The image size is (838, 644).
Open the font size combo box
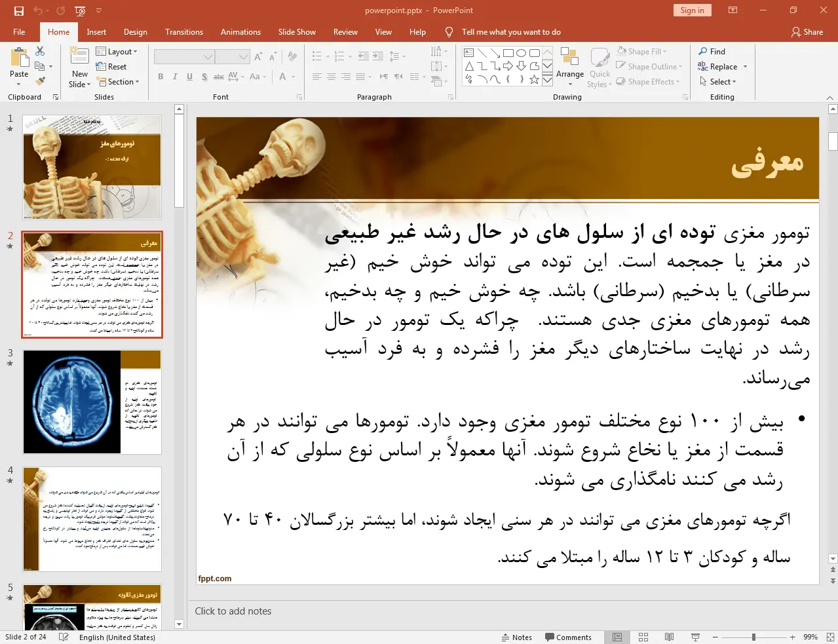233,57
